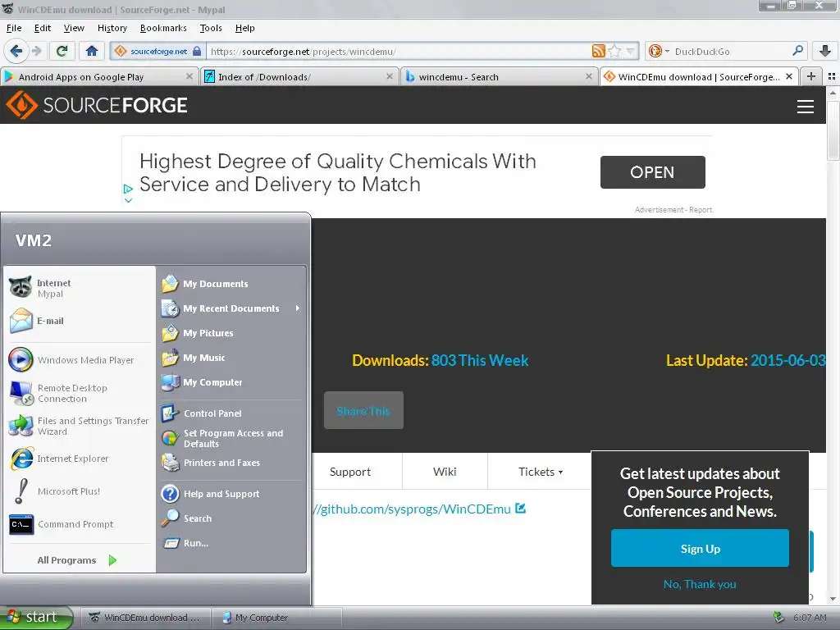Switch to My Computer taskbar window
Image resolution: width=840 pixels, height=630 pixels.
tap(276, 618)
